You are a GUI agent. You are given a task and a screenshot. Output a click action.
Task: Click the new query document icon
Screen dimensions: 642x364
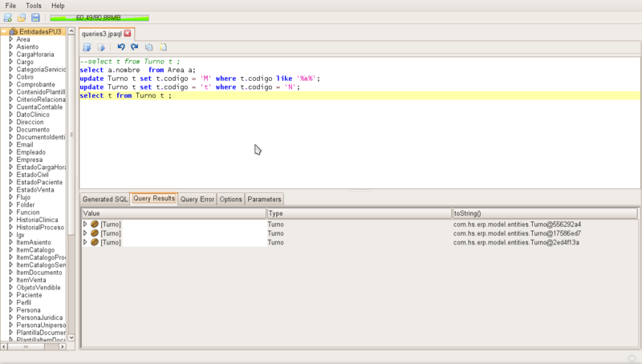point(7,18)
